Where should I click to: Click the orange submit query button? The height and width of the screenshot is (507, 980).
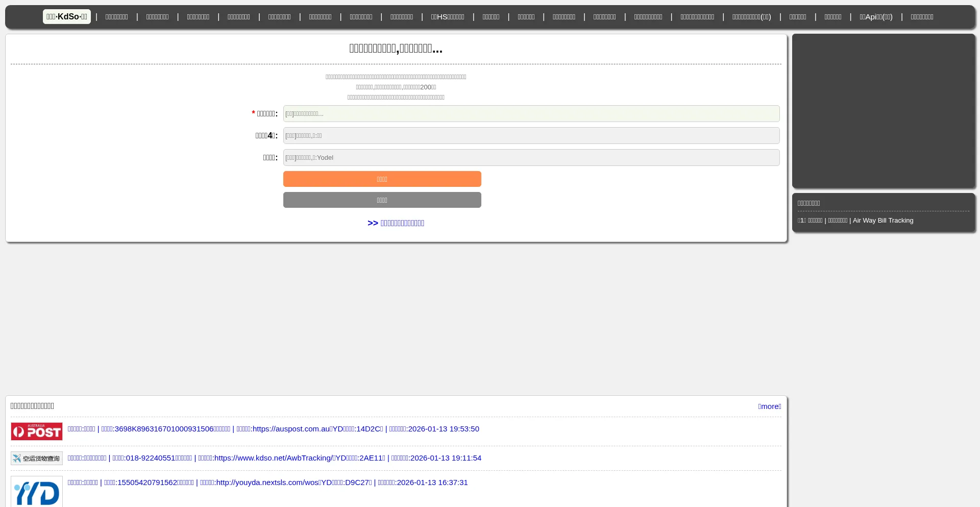382,179
